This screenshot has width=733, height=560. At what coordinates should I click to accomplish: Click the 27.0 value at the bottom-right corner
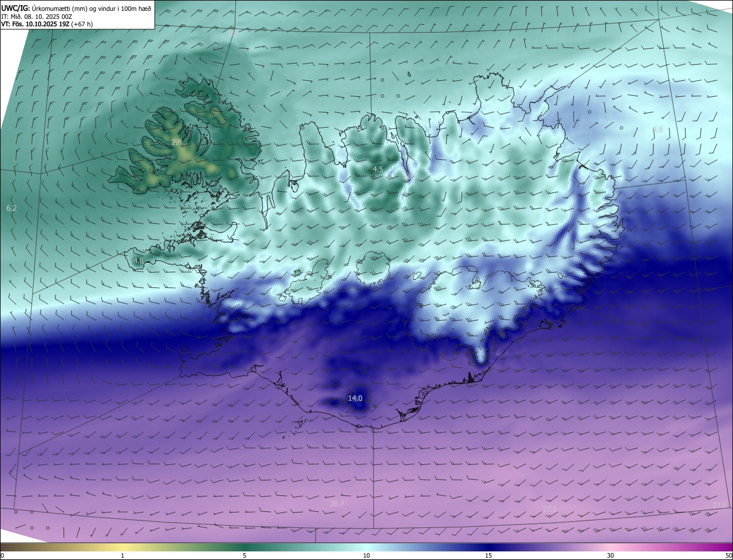click(719, 504)
